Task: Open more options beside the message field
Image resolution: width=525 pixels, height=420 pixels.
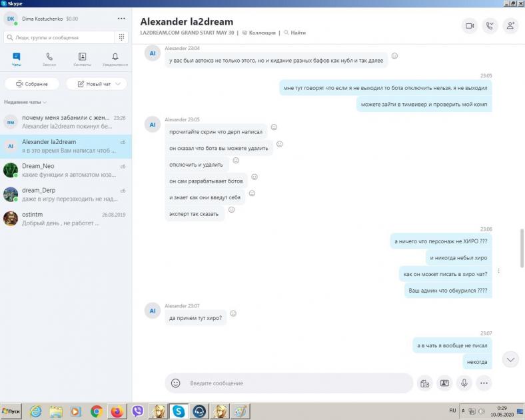Action: point(484,383)
